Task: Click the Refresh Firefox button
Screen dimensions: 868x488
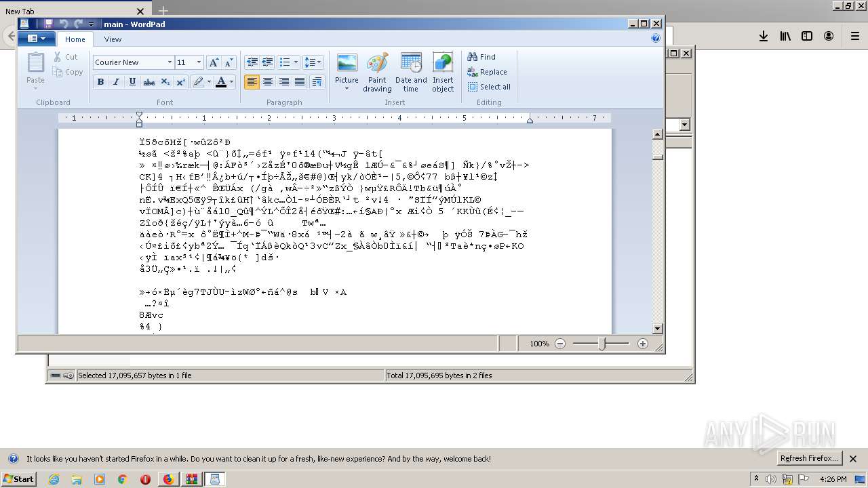Action: coord(810,458)
